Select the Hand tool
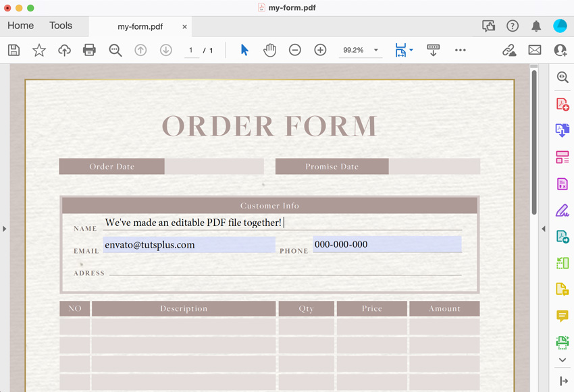The height and width of the screenshot is (392, 574). pos(269,49)
